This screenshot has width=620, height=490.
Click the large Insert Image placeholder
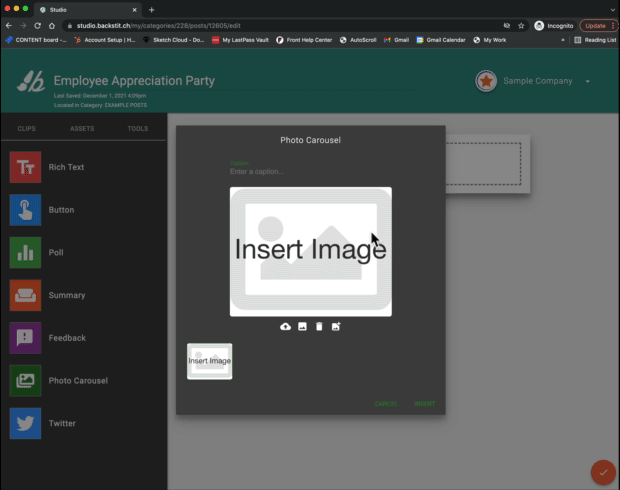(x=311, y=252)
